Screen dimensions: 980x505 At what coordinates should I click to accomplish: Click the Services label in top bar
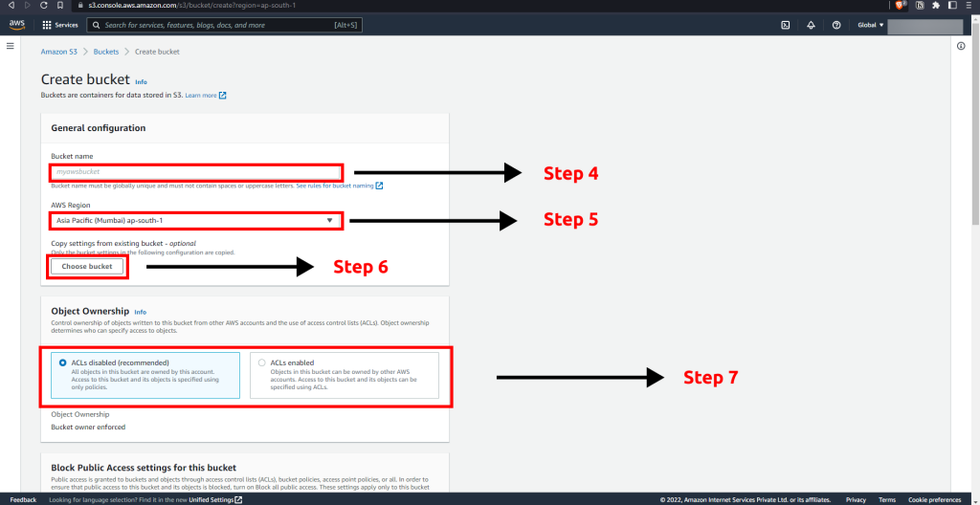[x=66, y=26]
